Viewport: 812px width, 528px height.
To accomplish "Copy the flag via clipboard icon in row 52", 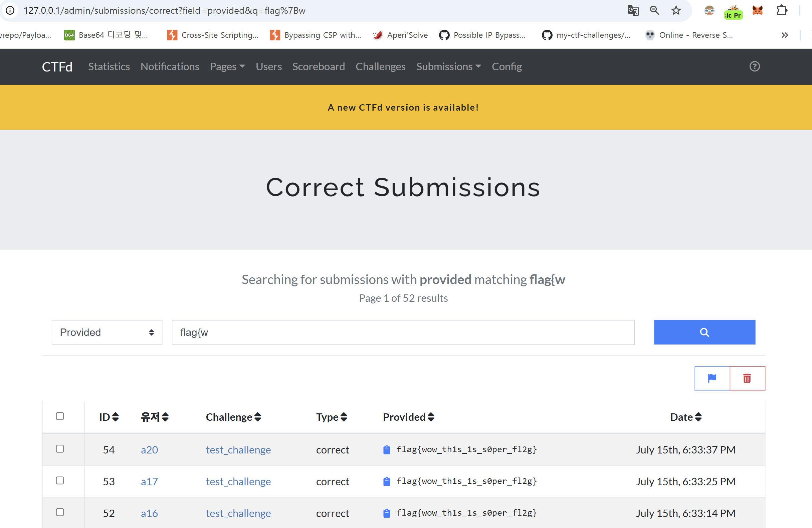I will point(387,513).
